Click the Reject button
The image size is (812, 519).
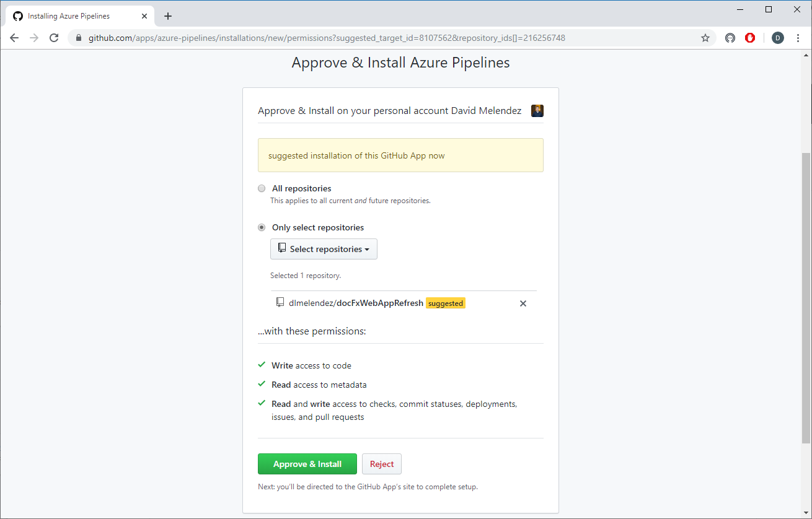pyautogui.click(x=382, y=464)
